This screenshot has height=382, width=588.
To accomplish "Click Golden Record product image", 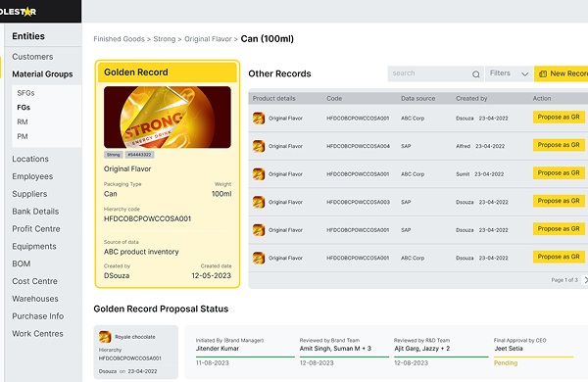I will (x=168, y=117).
